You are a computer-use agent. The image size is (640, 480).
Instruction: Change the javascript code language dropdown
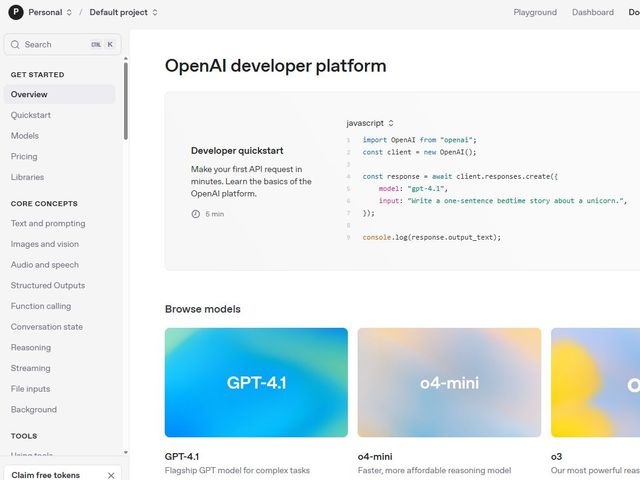[370, 123]
